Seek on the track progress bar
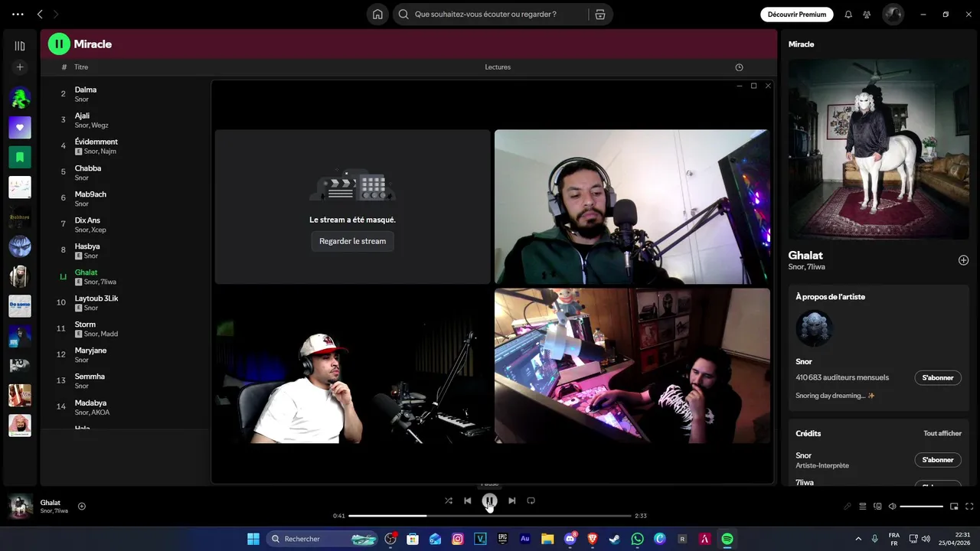The image size is (980, 551). [x=490, y=516]
